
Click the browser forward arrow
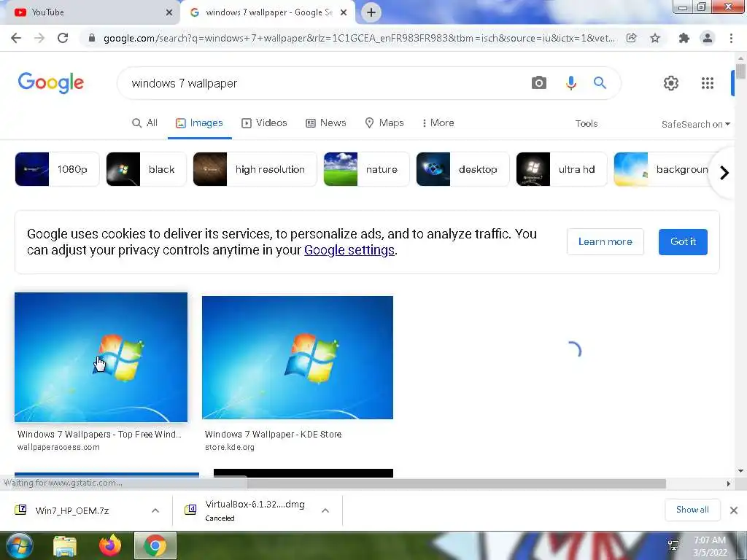pos(39,38)
